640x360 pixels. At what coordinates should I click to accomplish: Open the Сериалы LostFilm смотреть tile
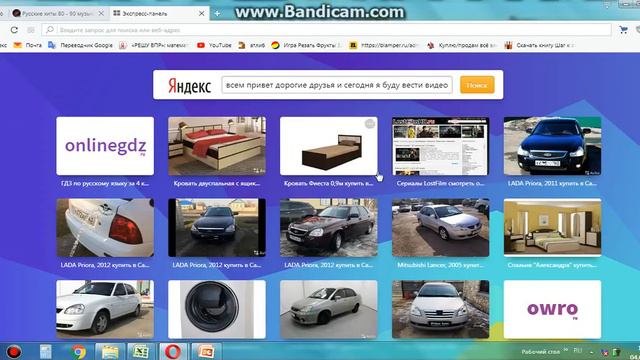pyautogui.click(x=440, y=146)
